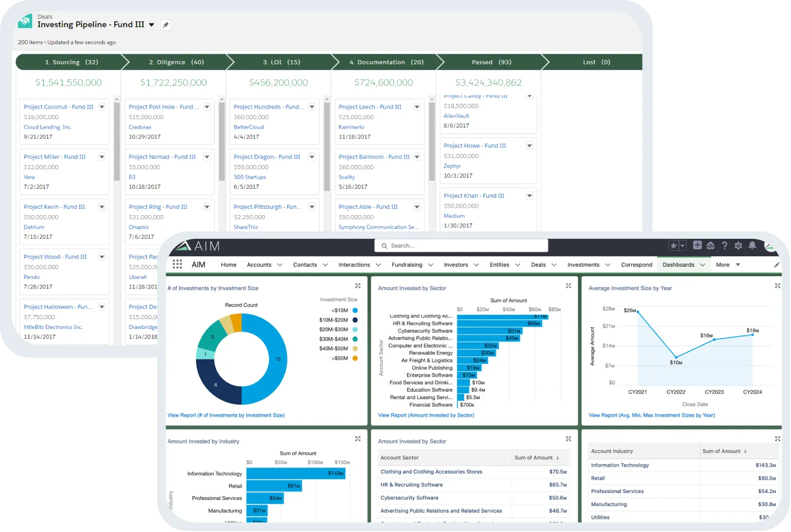The height and width of the screenshot is (532, 791).
Task: Expand the Amount Invested by Industry chart
Action: pos(358,439)
